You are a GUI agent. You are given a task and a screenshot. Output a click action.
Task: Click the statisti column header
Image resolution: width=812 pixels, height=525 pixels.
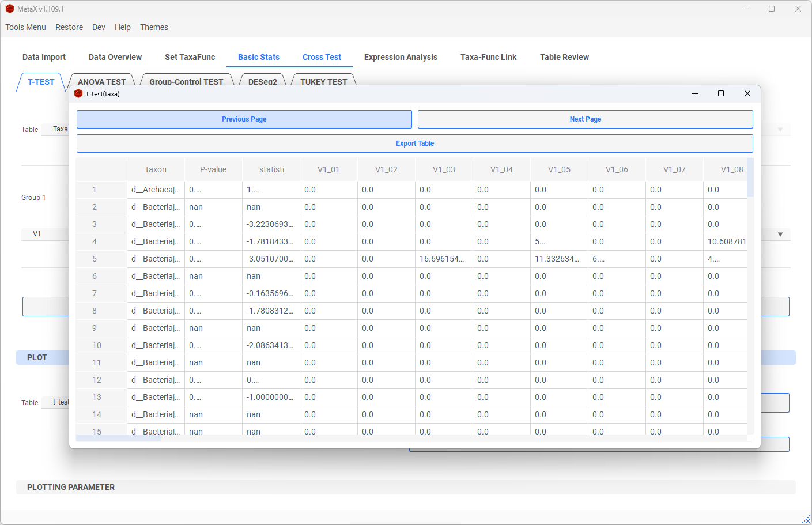(x=271, y=169)
